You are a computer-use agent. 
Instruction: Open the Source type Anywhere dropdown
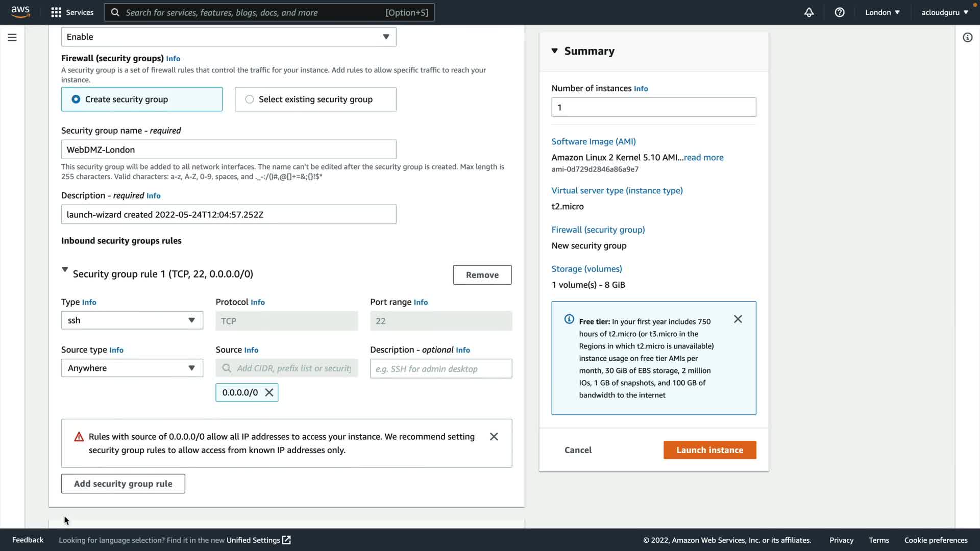[x=132, y=368]
